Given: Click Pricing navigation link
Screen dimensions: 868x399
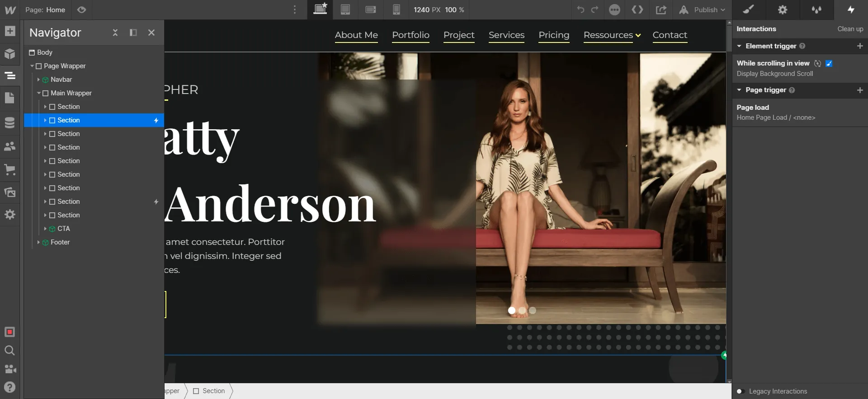Looking at the screenshot, I should [554, 35].
